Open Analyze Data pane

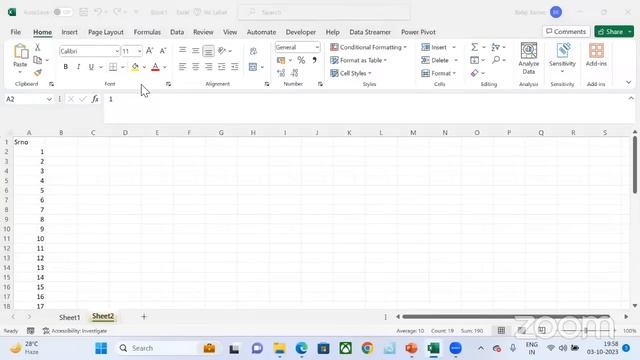tap(529, 58)
